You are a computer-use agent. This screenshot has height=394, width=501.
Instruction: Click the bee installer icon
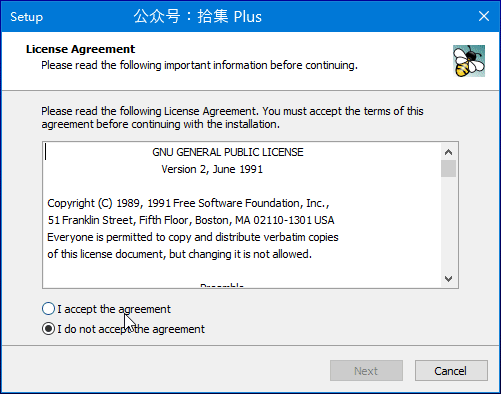[x=469, y=61]
